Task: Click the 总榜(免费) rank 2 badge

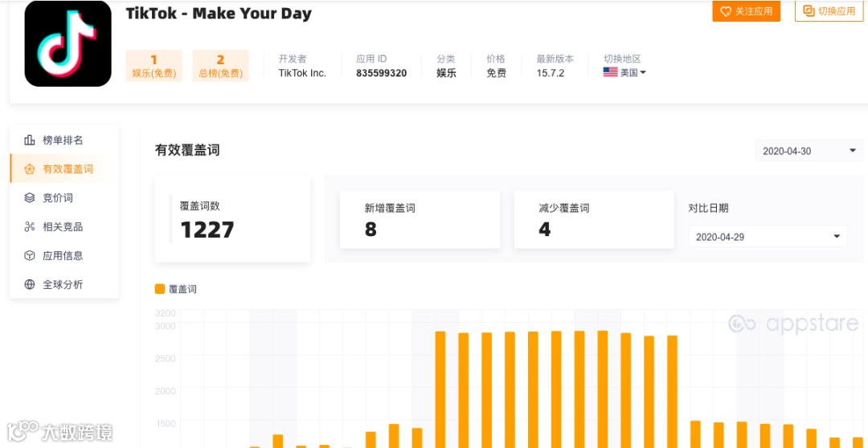Action: [x=220, y=66]
